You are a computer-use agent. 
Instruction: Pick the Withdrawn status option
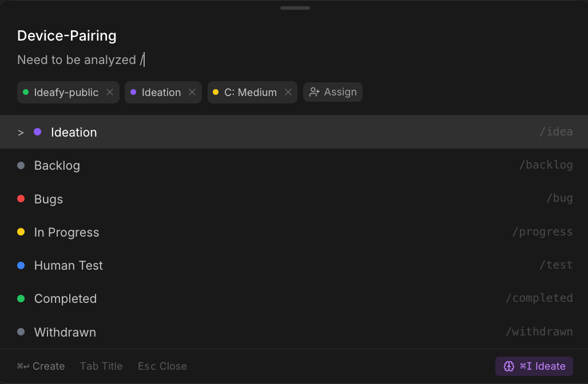tap(65, 332)
